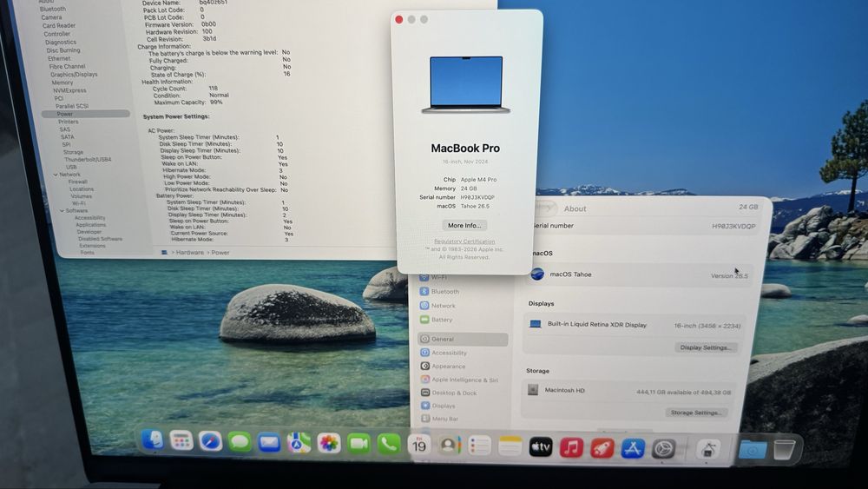868x489 pixels.
Task: Select Power in System Information sidebar
Action: [x=86, y=114]
